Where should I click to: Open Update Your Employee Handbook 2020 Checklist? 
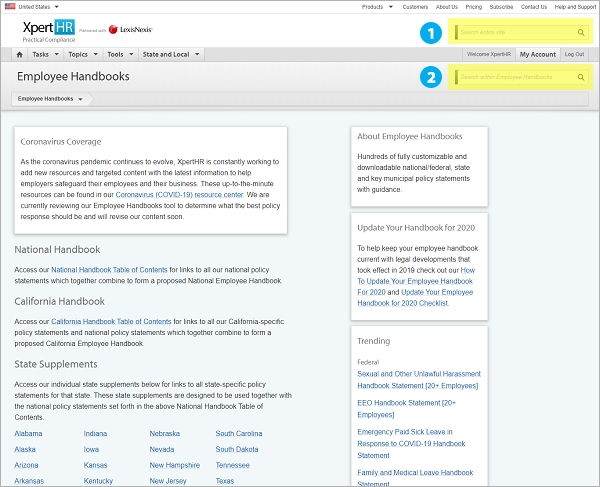point(415,298)
